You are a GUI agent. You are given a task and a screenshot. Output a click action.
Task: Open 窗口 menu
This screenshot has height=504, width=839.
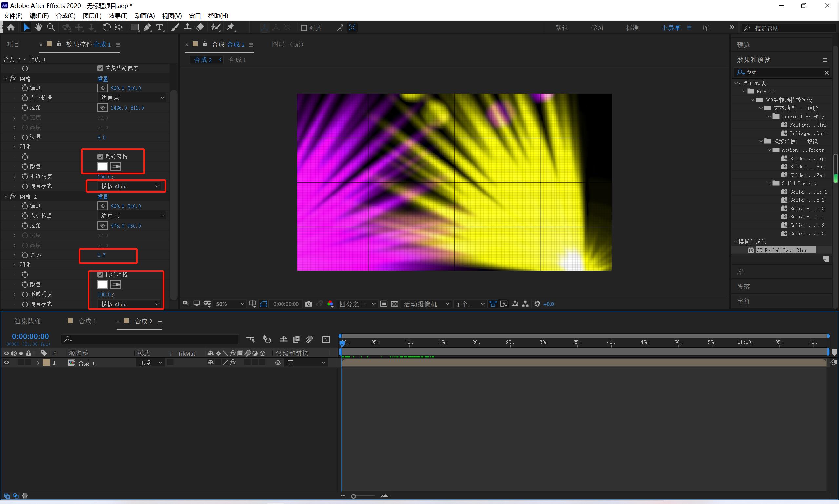(195, 16)
